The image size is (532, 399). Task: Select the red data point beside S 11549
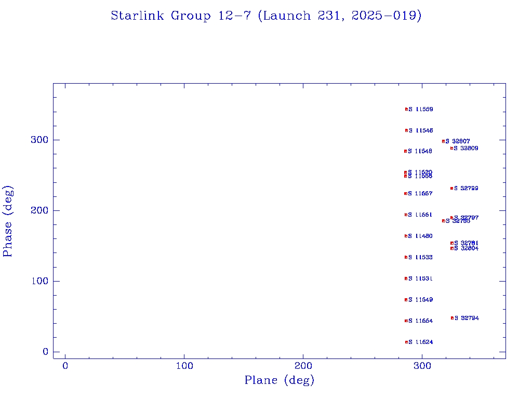pyautogui.click(x=406, y=300)
